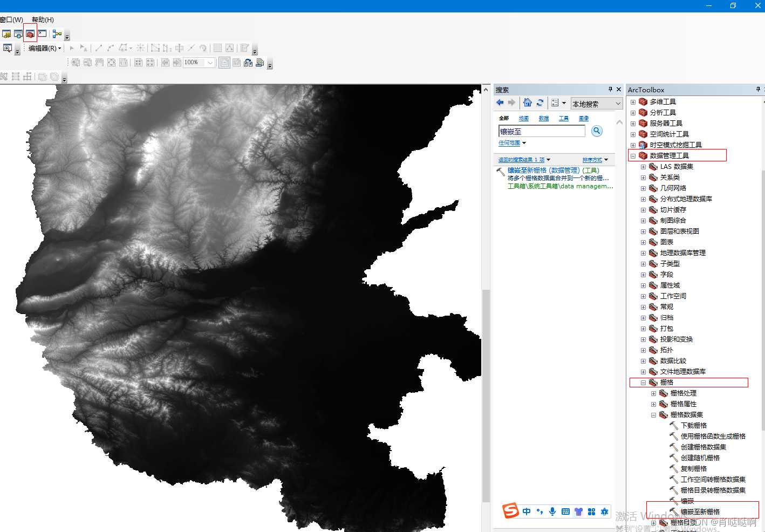The width and height of the screenshot is (765, 532).
Task: Open the ArcToolbox window icon
Action: click(30, 33)
